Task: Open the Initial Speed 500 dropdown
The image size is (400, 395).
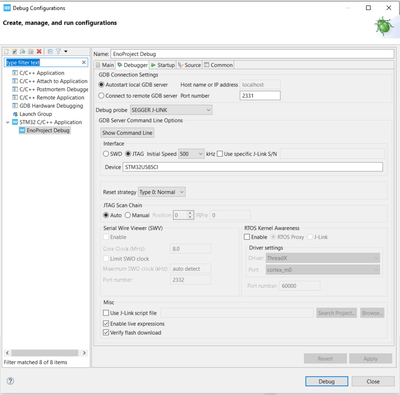Action: (x=191, y=154)
